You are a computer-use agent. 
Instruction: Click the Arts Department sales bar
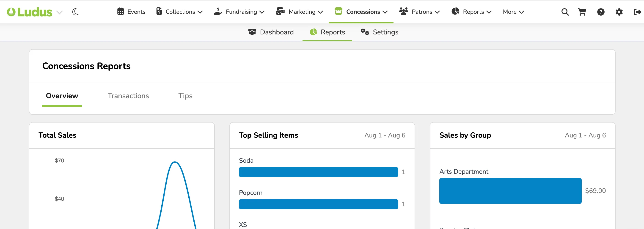pyautogui.click(x=510, y=191)
